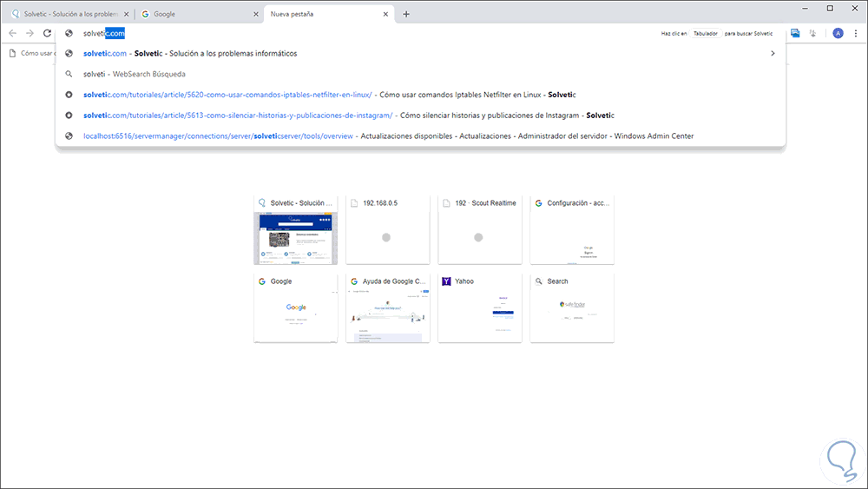Open the Configuración shortcut tile
The image size is (868, 489).
coord(572,230)
